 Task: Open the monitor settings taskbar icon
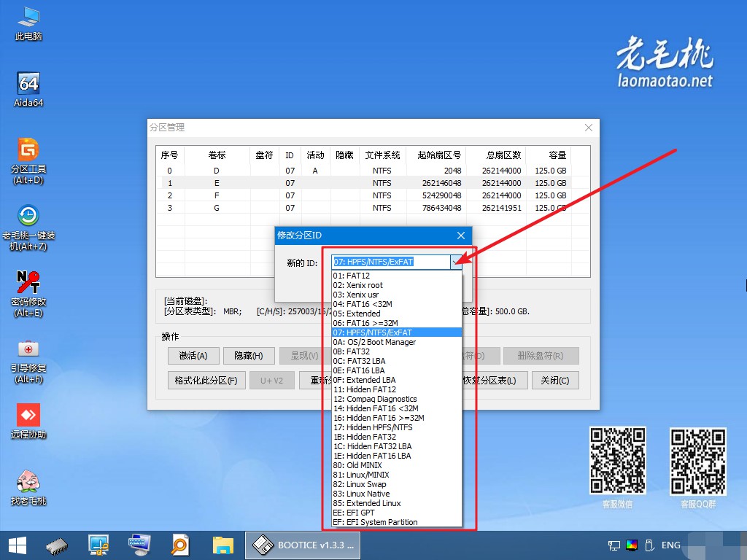tap(98, 545)
